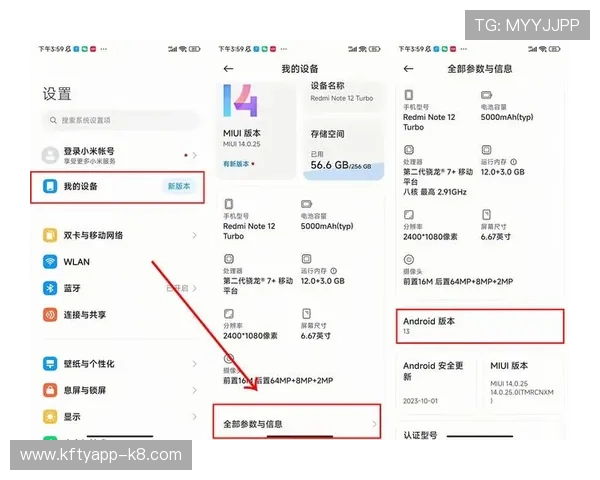Open My Device icon in settings list
The width and height of the screenshot is (600, 480).
click(50, 186)
